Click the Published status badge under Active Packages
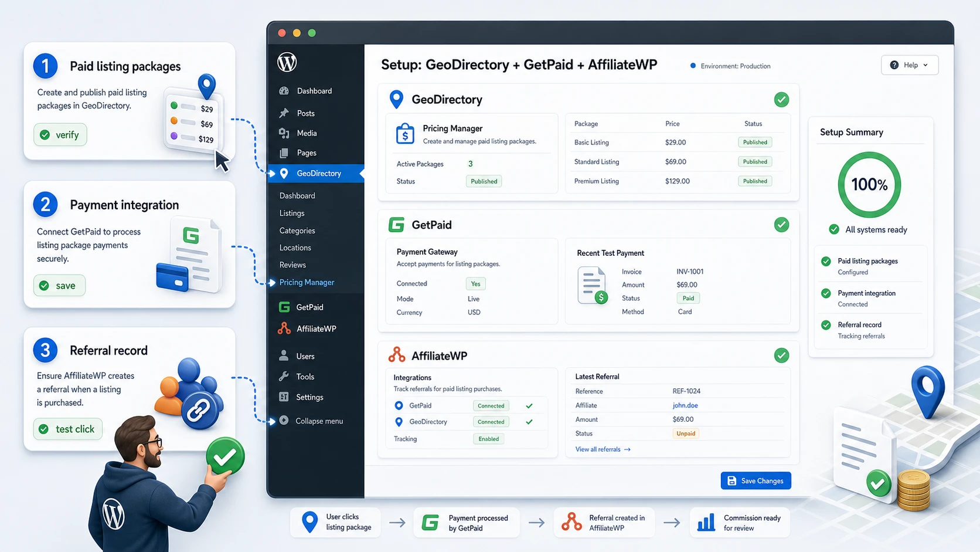980x552 pixels. (484, 181)
